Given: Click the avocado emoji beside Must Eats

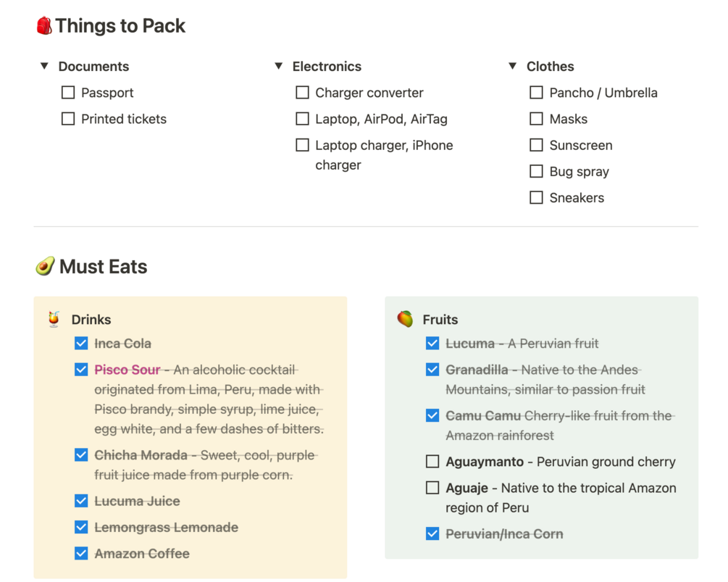Looking at the screenshot, I should (45, 267).
